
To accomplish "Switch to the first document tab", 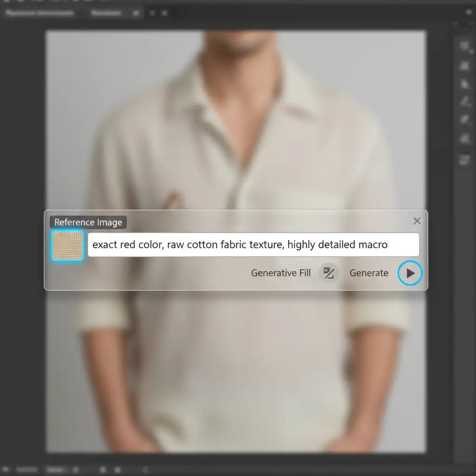I will click(40, 13).
